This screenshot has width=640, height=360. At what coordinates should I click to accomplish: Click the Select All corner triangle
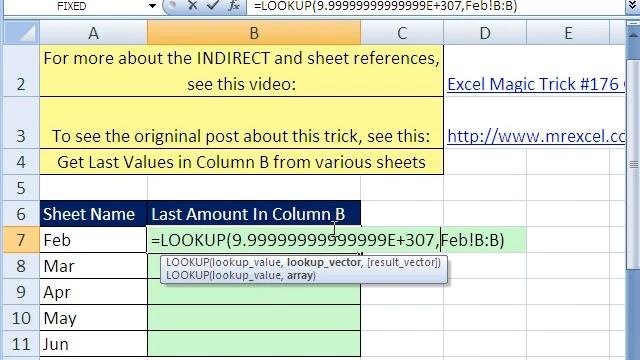pyautogui.click(x=22, y=33)
